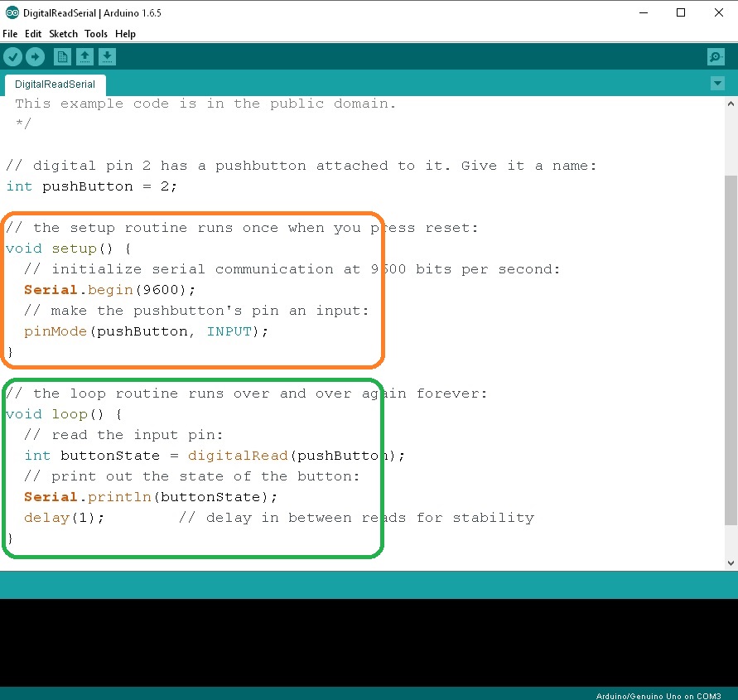Click on 'delay(1);' statement

64,518
